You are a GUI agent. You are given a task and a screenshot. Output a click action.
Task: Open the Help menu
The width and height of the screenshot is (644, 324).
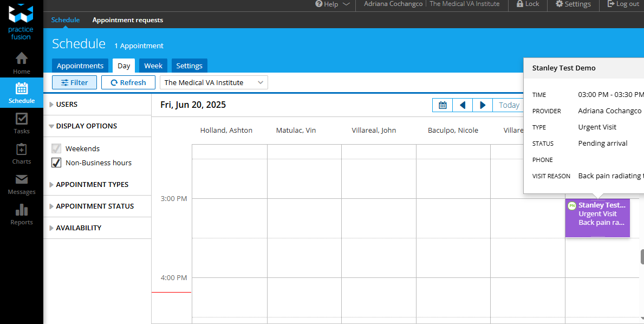(x=332, y=4)
